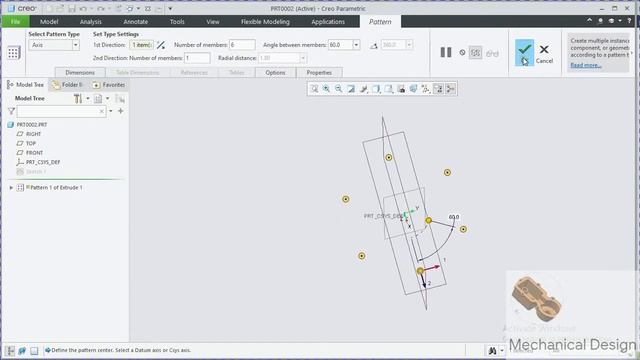Select PRT_CSYS_DEF in model tree
The width and height of the screenshot is (640, 360).
43,162
